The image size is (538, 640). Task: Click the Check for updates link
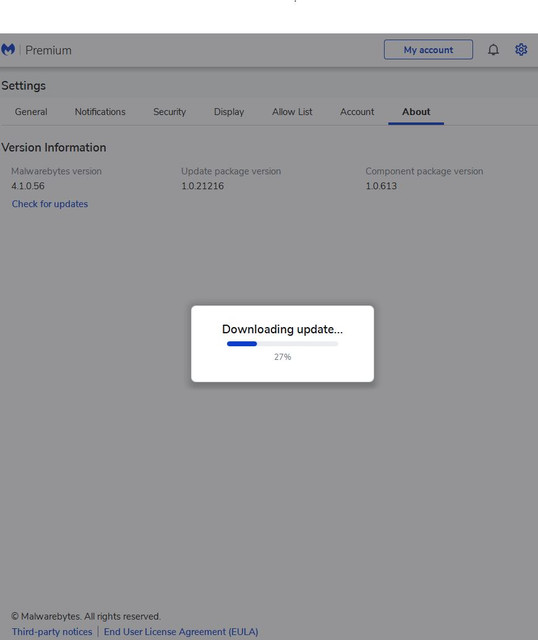[50, 204]
